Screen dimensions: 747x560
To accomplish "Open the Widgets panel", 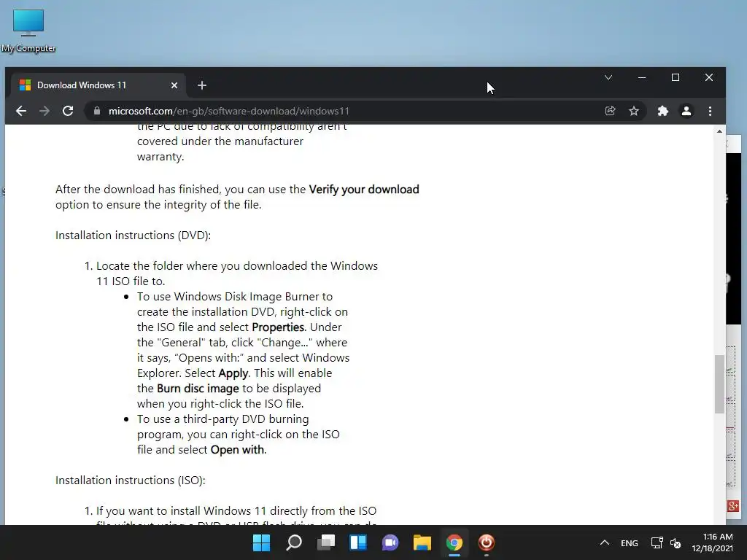I will (357, 542).
